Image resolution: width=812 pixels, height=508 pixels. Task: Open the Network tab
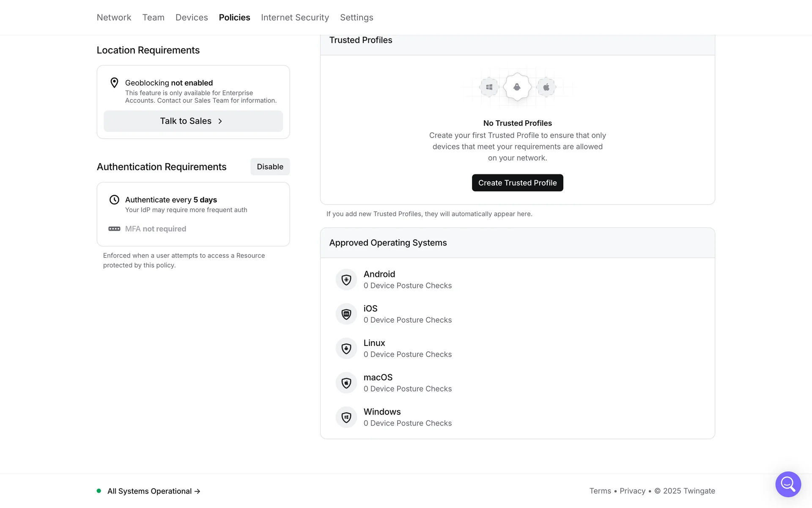(x=114, y=17)
